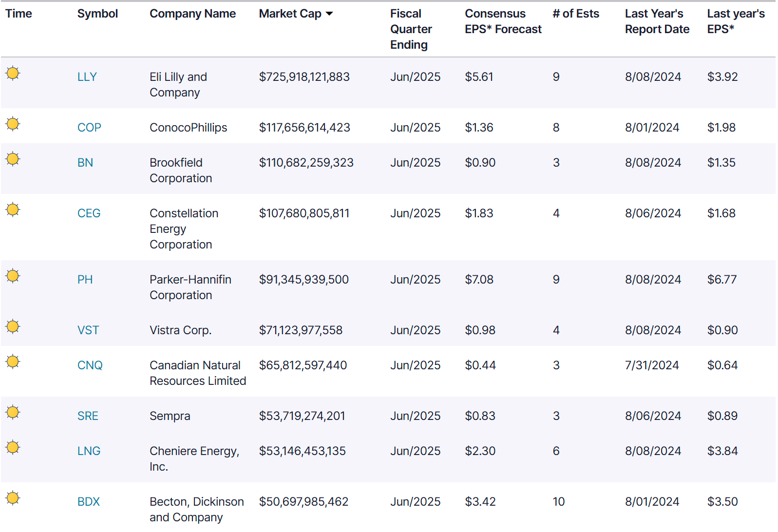This screenshot has width=778, height=532.
Task: Open the LNG ticker link
Action: [x=89, y=451]
